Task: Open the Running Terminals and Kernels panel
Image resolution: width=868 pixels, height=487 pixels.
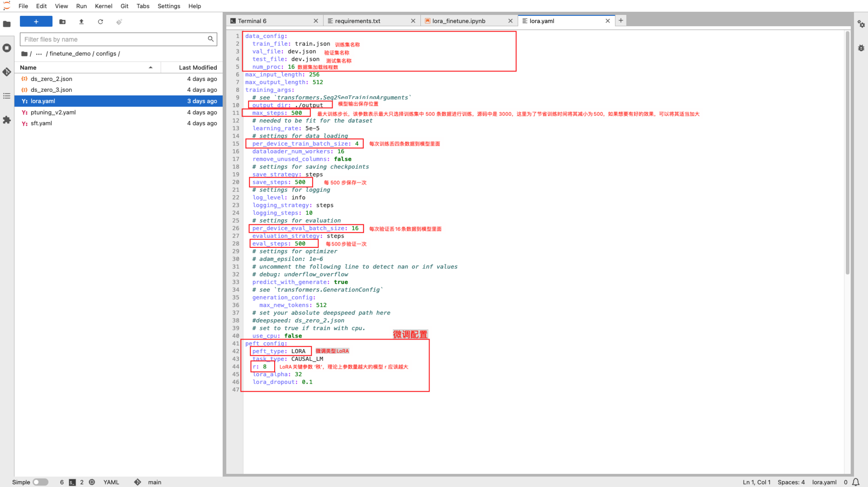Action: 7,48
